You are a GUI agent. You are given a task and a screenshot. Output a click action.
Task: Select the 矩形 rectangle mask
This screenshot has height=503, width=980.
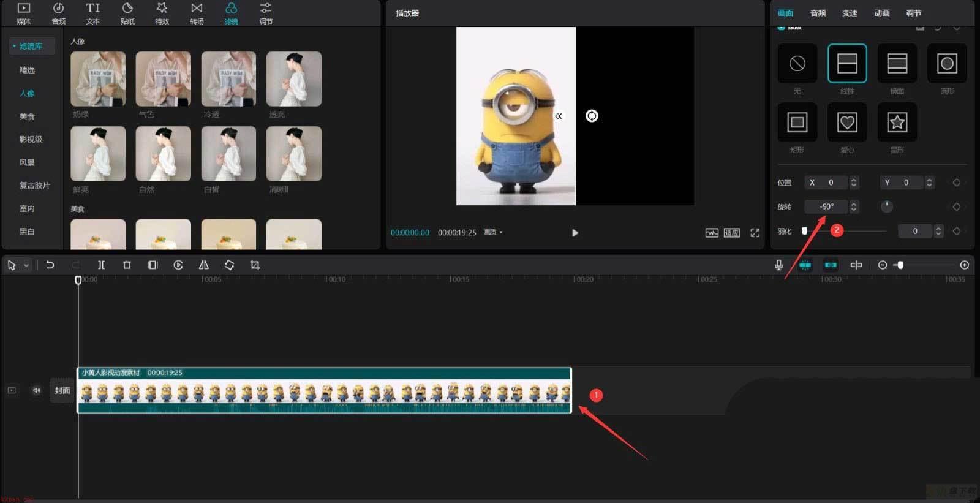[797, 122]
